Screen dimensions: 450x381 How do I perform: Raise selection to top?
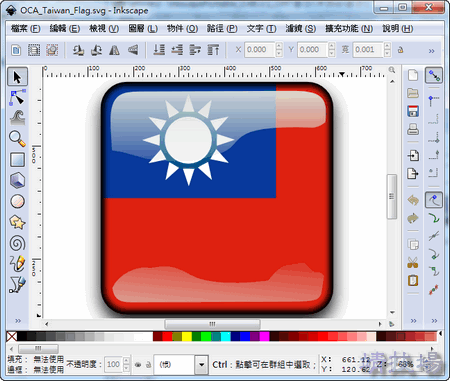point(213,50)
